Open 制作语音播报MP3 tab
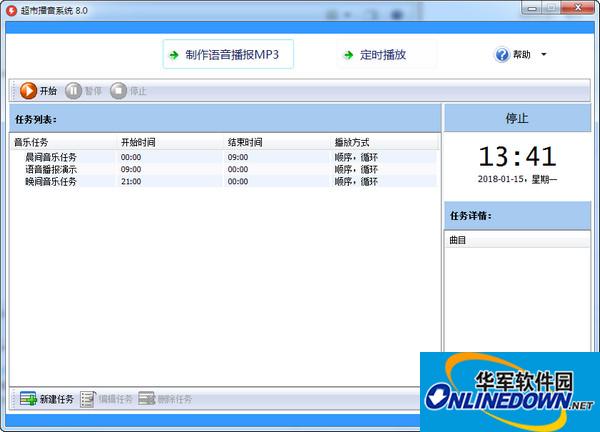The width and height of the screenshot is (600, 432). click(228, 54)
